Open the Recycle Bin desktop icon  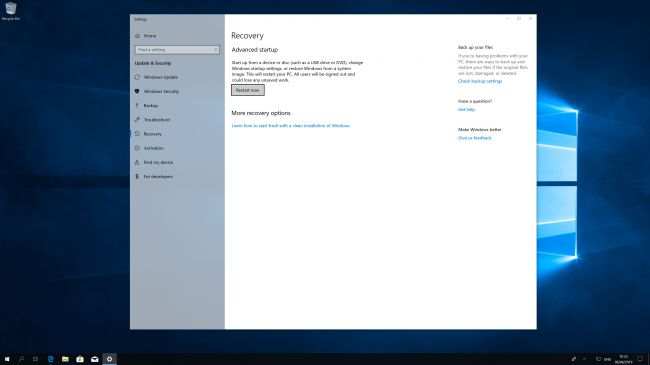11,11
